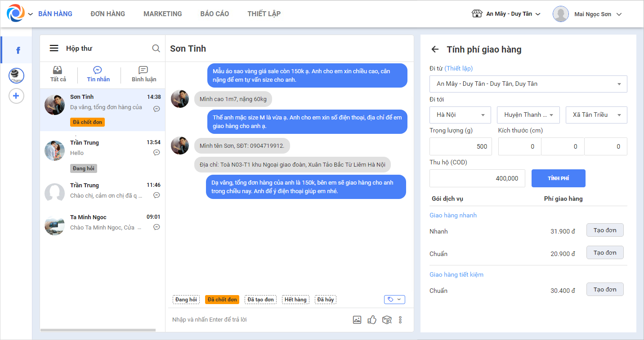Expand the An Mây - Duy Tân store selector
644x340 pixels.
[x=506, y=14]
